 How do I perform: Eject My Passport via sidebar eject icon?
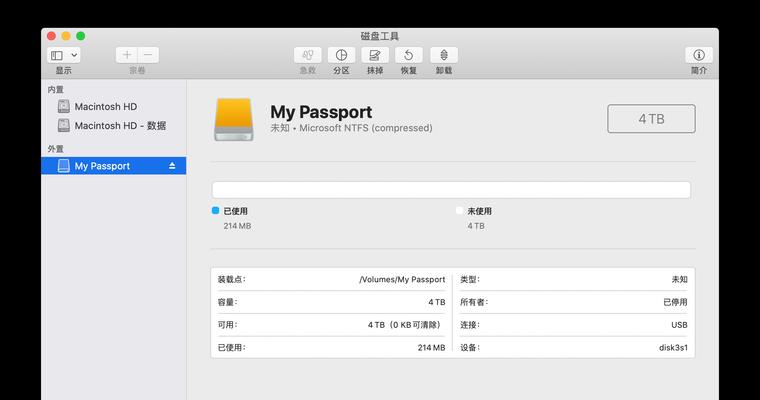coord(172,166)
